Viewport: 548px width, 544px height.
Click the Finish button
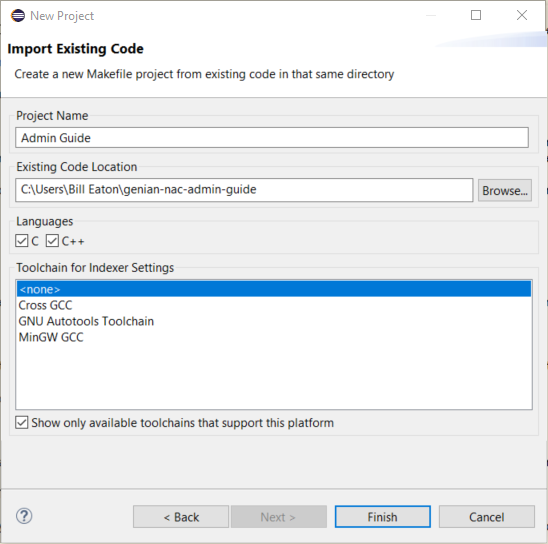coord(383,517)
